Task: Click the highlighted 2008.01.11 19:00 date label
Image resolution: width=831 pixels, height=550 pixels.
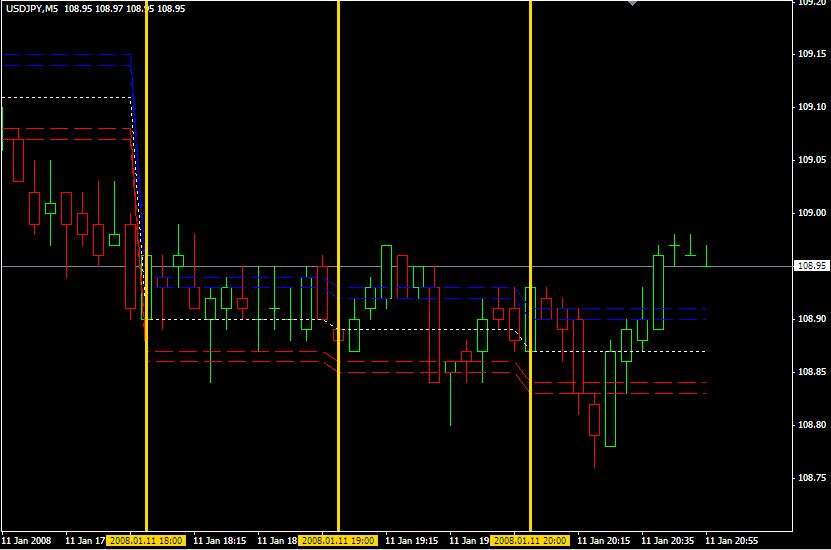Action: (338, 540)
